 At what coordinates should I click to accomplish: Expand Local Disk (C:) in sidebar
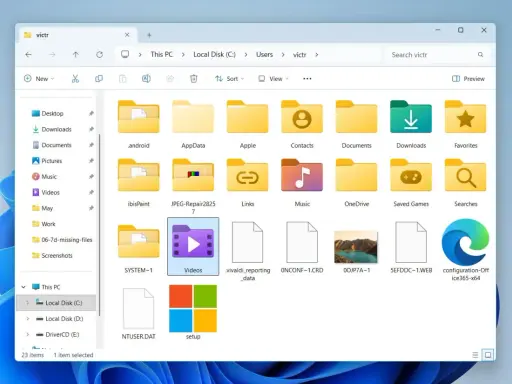[28, 303]
